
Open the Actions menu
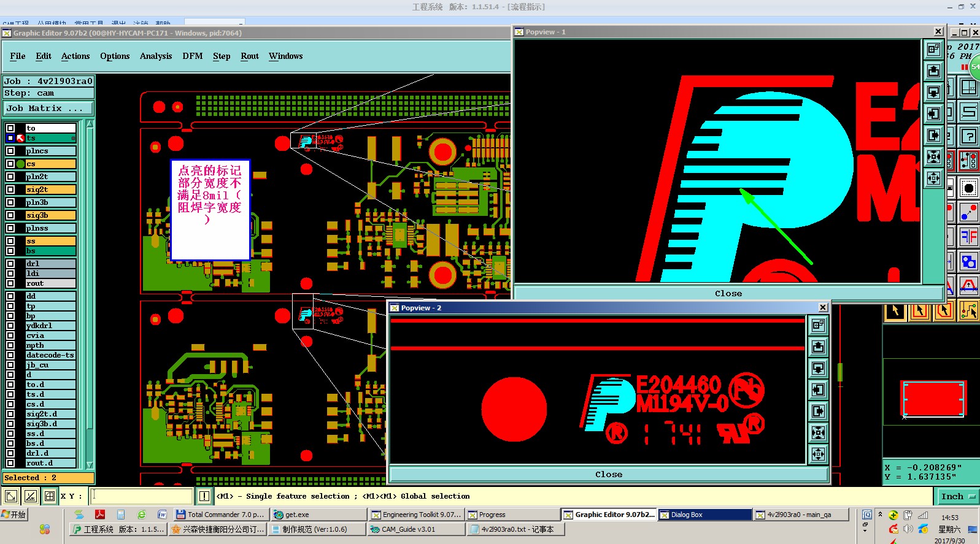75,56
